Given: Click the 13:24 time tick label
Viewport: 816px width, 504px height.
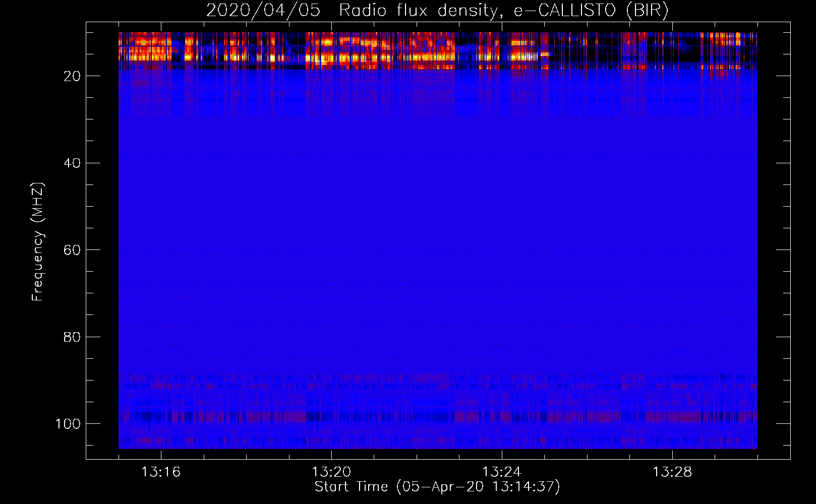Looking at the screenshot, I should click(502, 472).
